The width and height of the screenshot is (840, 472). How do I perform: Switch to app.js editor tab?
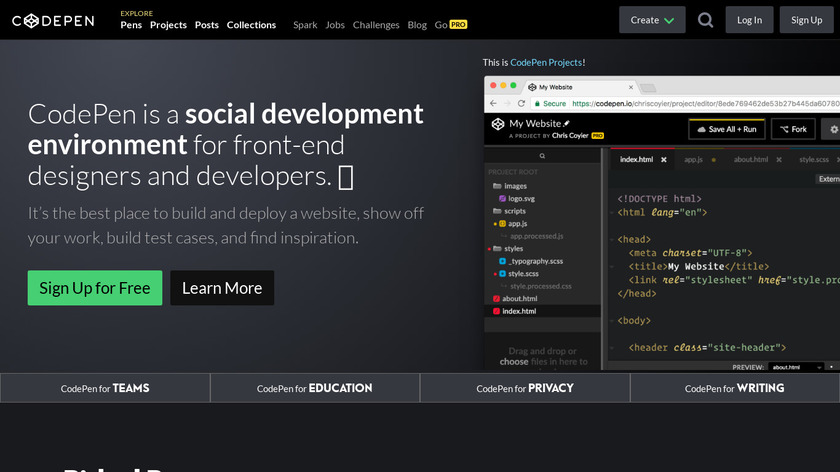(693, 160)
